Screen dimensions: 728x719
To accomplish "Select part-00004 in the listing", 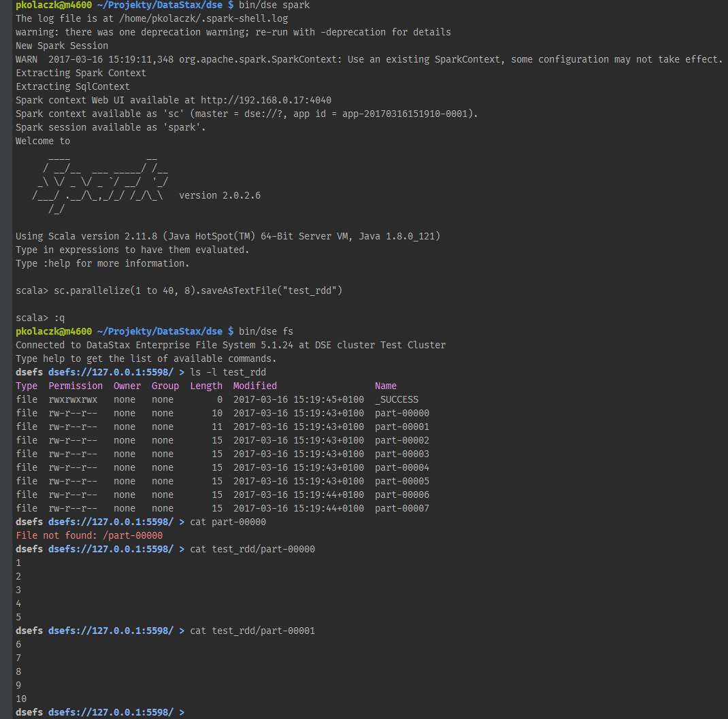I will [402, 467].
